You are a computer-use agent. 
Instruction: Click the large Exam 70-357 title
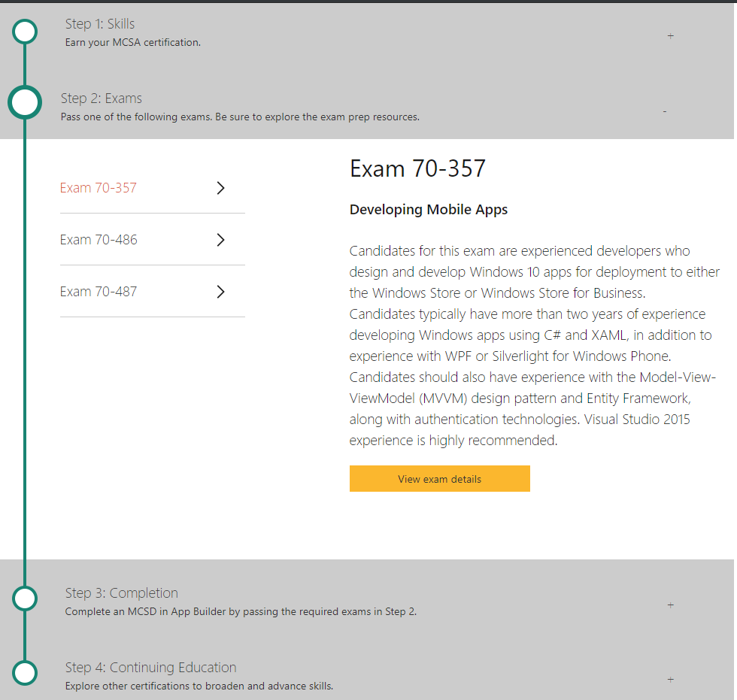pyautogui.click(x=417, y=168)
